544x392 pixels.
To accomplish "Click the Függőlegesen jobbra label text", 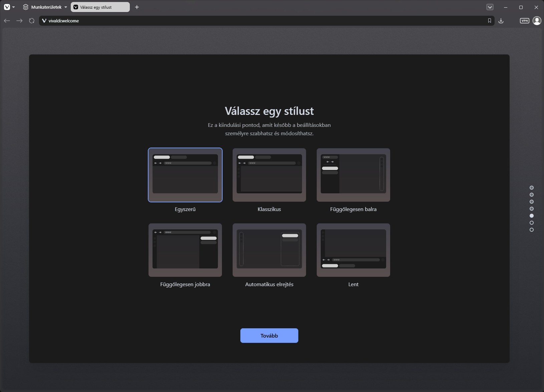I will tap(185, 284).
